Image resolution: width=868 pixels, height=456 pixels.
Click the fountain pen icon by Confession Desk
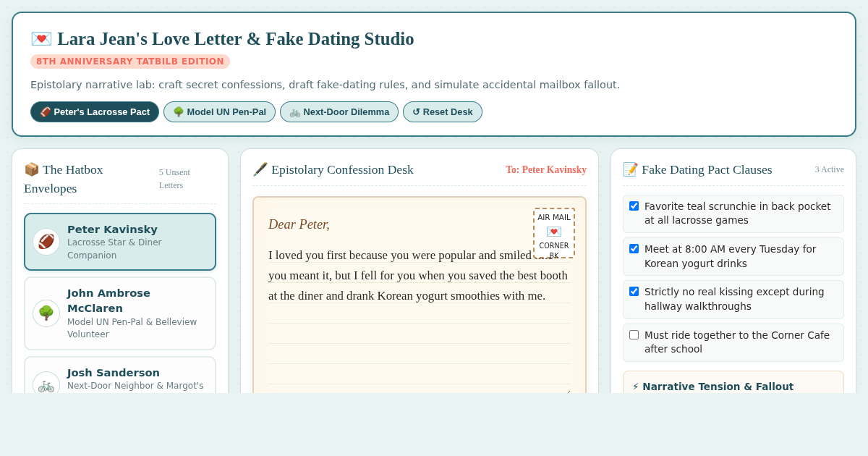(x=260, y=169)
